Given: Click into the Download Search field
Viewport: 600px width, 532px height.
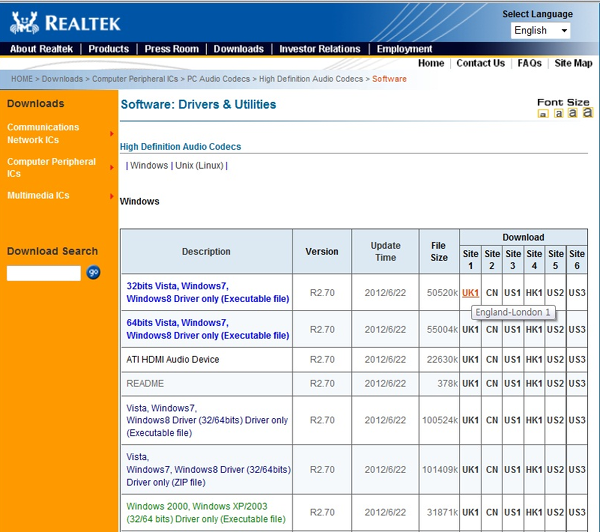Looking at the screenshot, I should (44, 273).
